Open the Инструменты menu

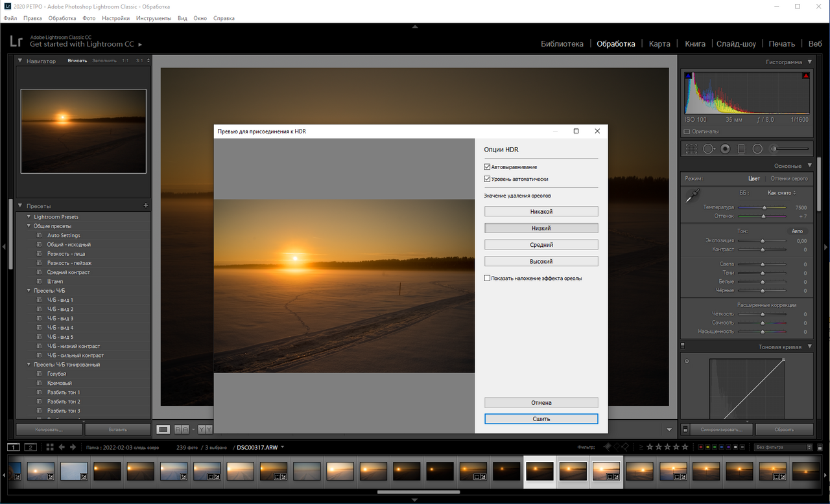pos(154,18)
